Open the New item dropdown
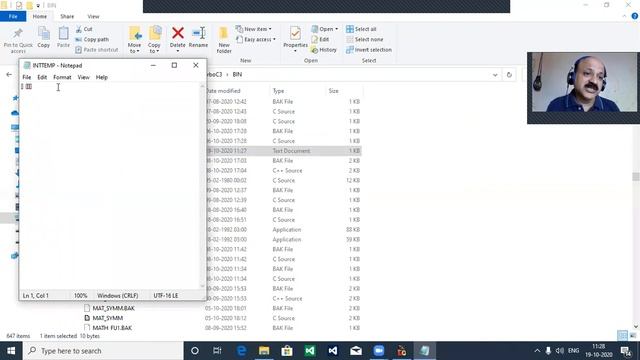 pyautogui.click(x=253, y=29)
